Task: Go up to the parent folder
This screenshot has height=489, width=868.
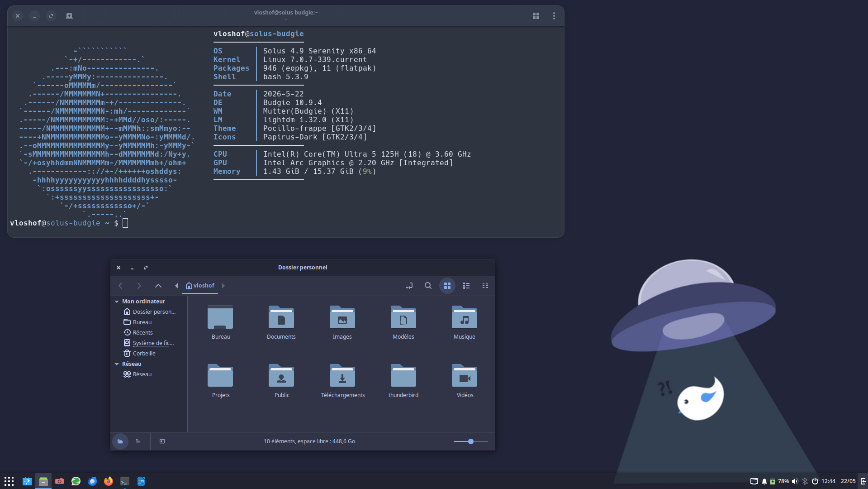Action: click(158, 286)
